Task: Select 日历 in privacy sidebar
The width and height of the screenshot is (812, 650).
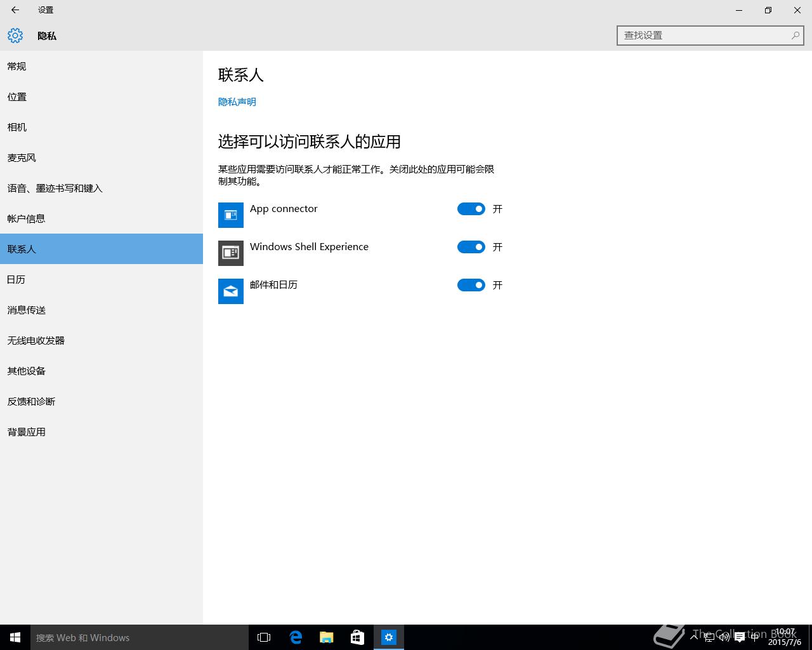Action: 101,279
